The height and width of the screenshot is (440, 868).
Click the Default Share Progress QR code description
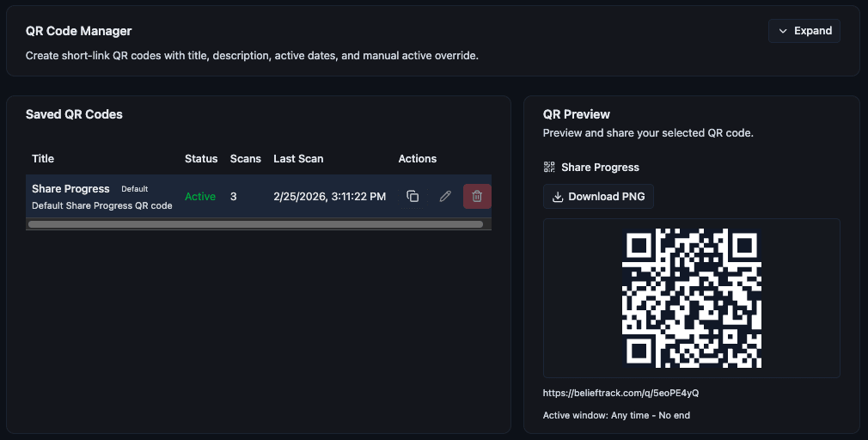tap(102, 205)
